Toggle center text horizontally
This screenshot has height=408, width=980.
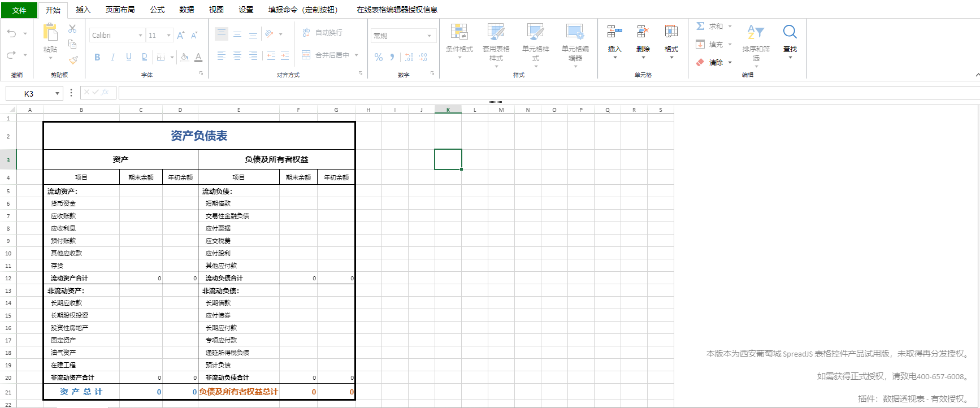tap(237, 55)
